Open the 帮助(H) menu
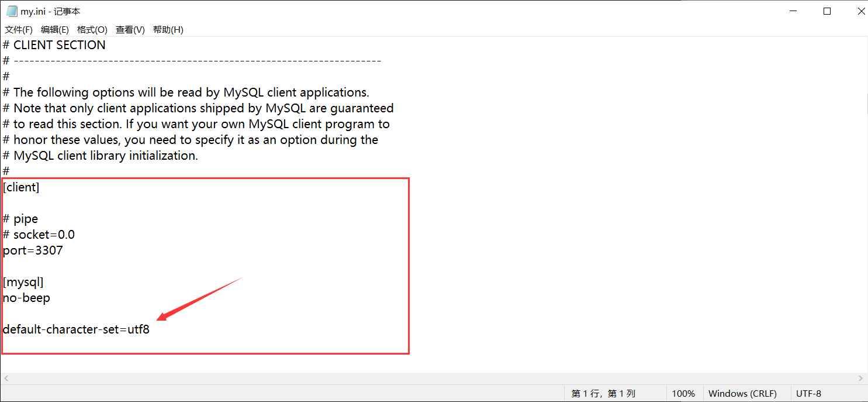This screenshot has height=402, width=868. 168,30
